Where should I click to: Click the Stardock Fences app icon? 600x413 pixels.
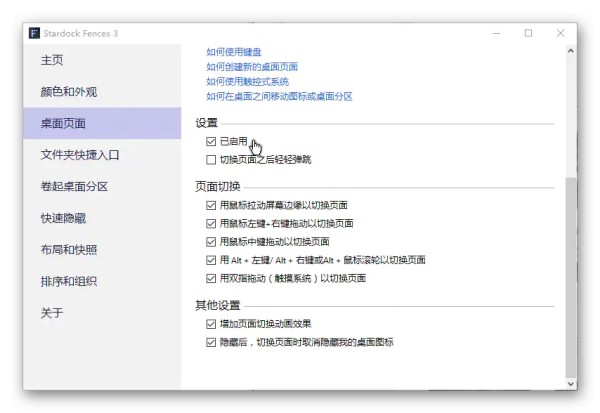pyautogui.click(x=34, y=33)
